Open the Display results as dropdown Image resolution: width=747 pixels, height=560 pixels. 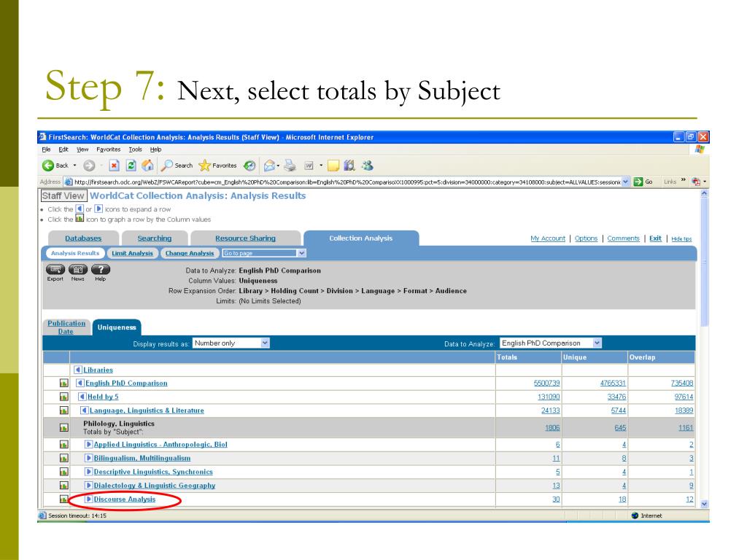pos(231,343)
